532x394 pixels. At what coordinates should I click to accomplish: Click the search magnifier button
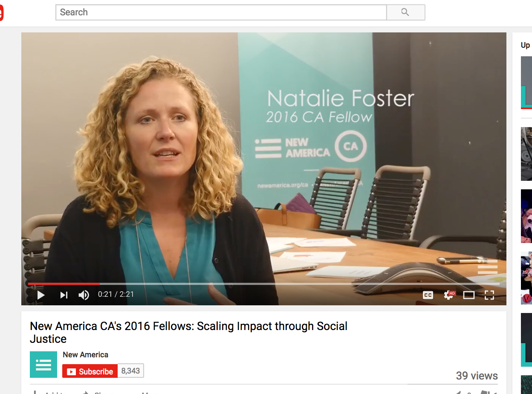tap(405, 12)
